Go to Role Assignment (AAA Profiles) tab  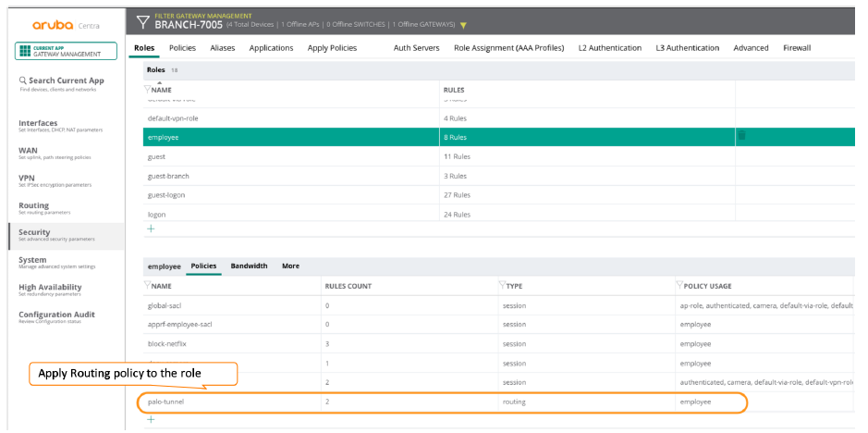[507, 48]
